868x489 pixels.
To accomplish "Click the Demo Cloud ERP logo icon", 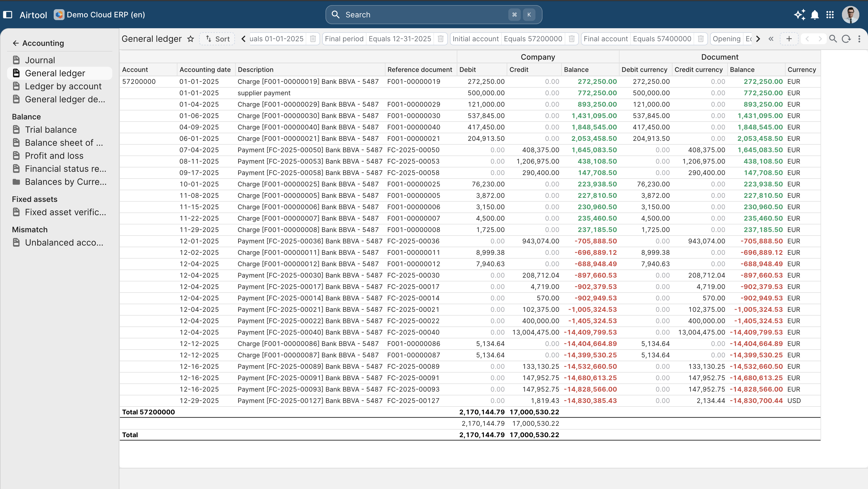I will 59,15.
